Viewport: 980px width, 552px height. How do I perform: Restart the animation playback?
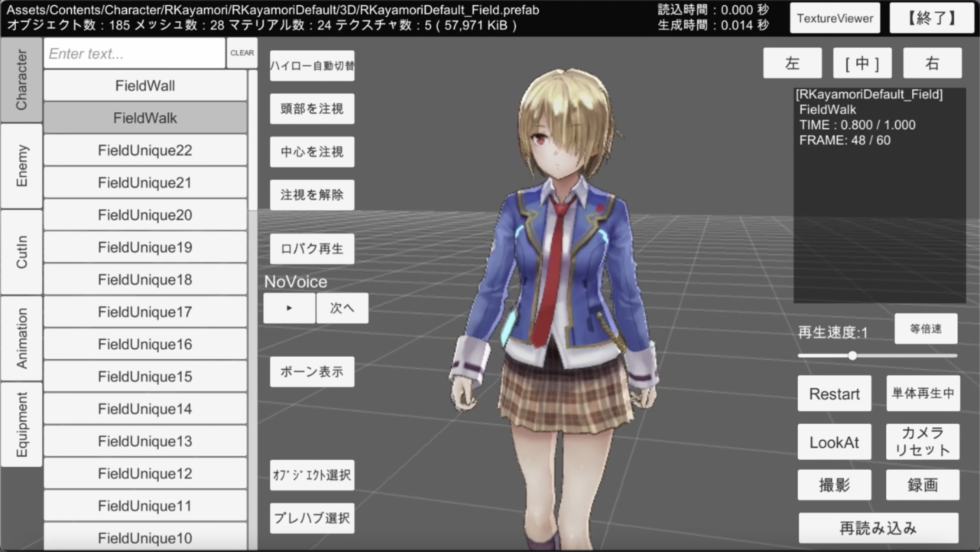[834, 393]
